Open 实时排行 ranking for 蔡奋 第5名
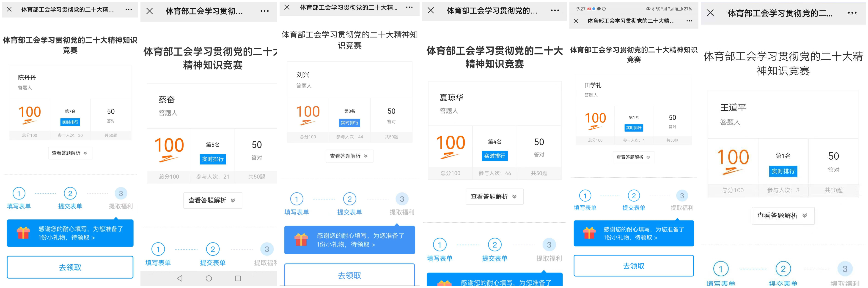Screen dimensions: 868x288 [x=213, y=159]
